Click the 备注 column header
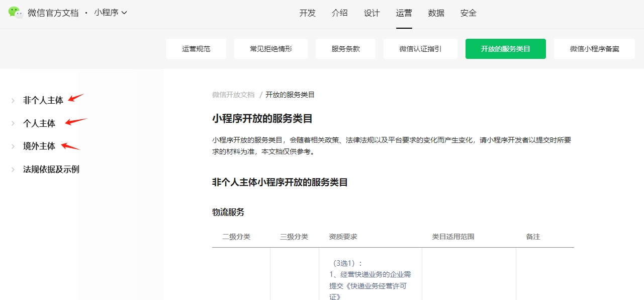Viewport: 644px width, 300px height. tap(533, 237)
